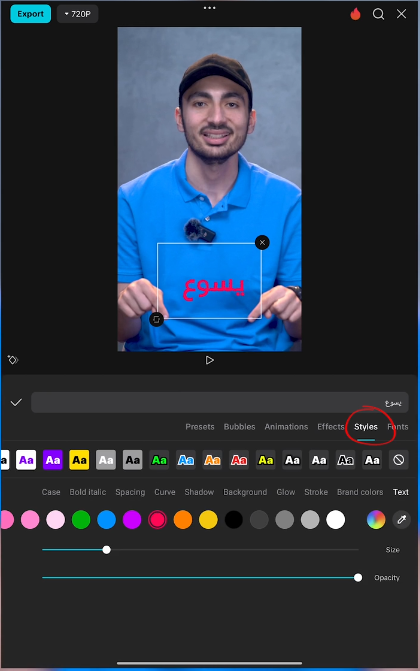Viewport: 420px width, 671px height.
Task: Apply the green Aa text style
Action: [159, 460]
